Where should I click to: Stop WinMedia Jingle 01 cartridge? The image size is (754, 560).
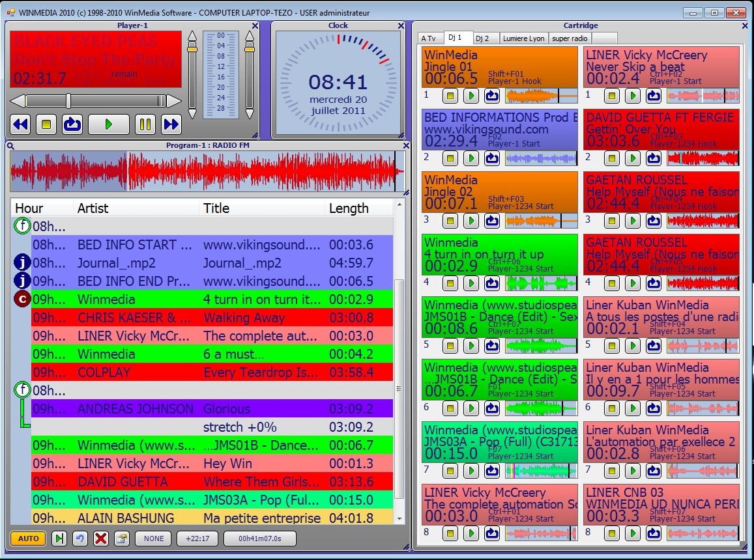pyautogui.click(x=450, y=96)
